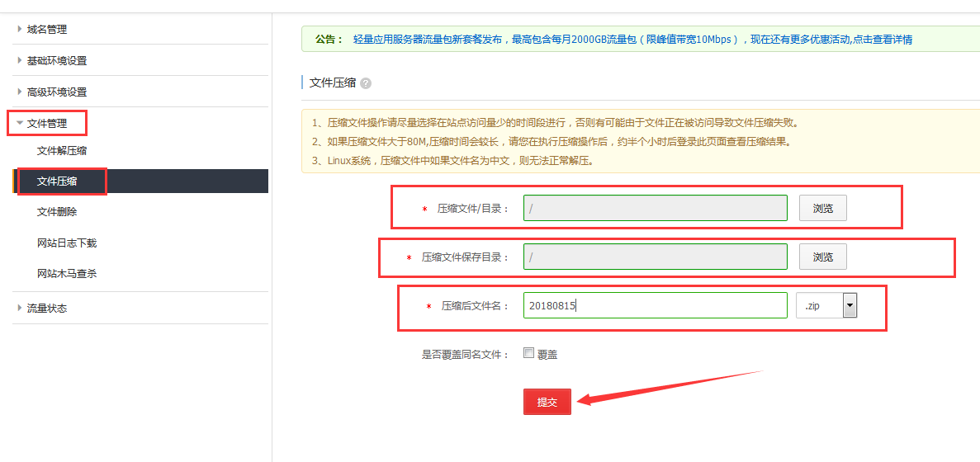Click the 公告： label in the banner
Screen dimensions: 980x462
(329, 40)
